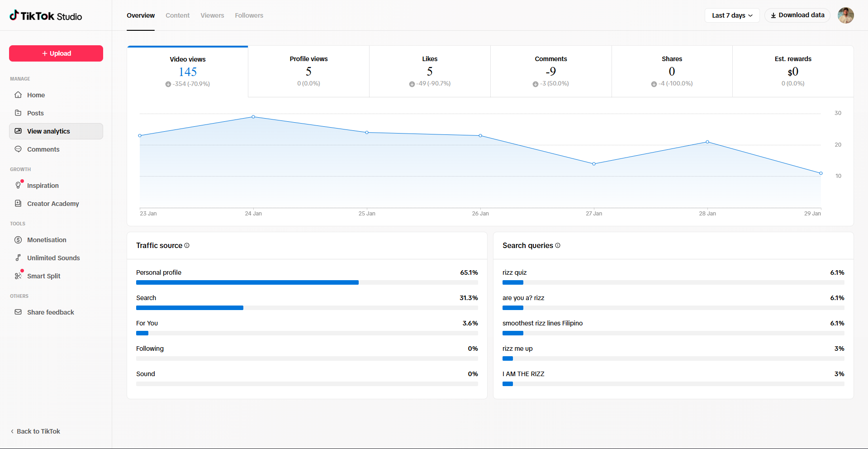Open Inspiration lightbulb icon

coord(18,186)
